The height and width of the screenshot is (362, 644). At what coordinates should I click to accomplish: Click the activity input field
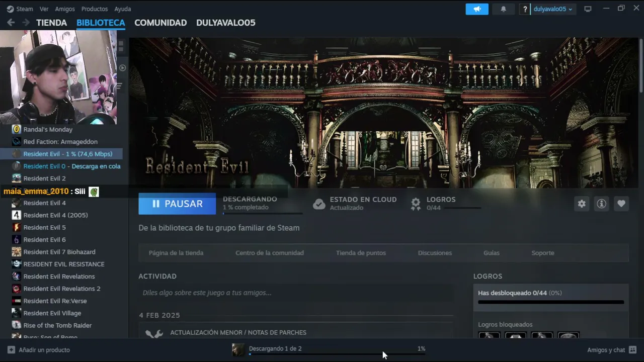pyautogui.click(x=296, y=293)
